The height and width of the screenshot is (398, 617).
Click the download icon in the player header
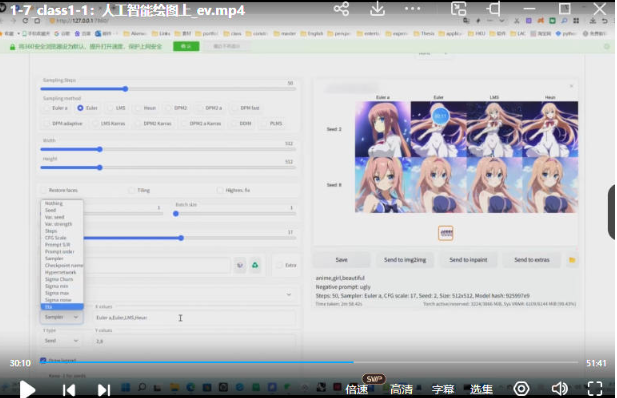pos(377,9)
